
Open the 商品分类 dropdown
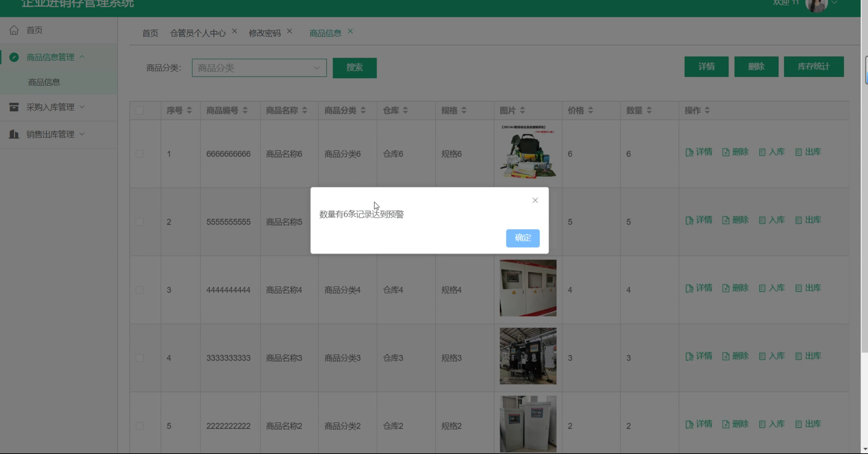coord(259,68)
